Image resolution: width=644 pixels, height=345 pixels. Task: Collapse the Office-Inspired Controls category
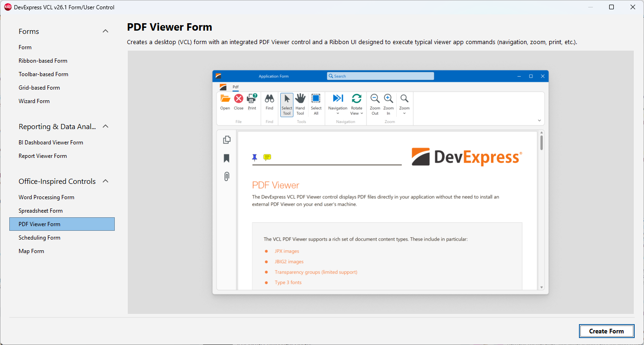click(x=105, y=181)
